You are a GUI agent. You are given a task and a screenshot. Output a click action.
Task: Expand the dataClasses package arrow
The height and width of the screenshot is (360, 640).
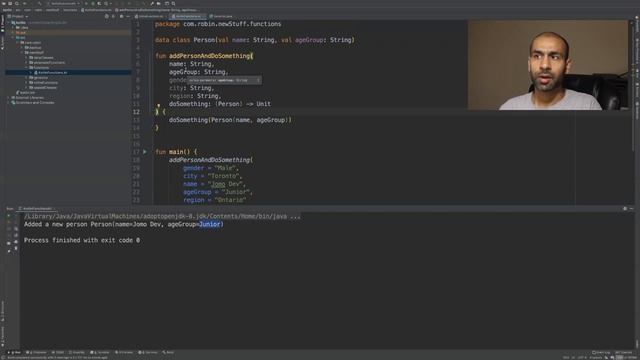click(27, 58)
